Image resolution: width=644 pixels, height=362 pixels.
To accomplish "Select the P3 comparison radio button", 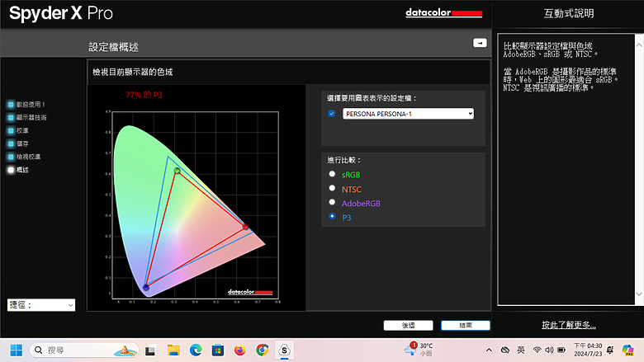I will 332,216.
